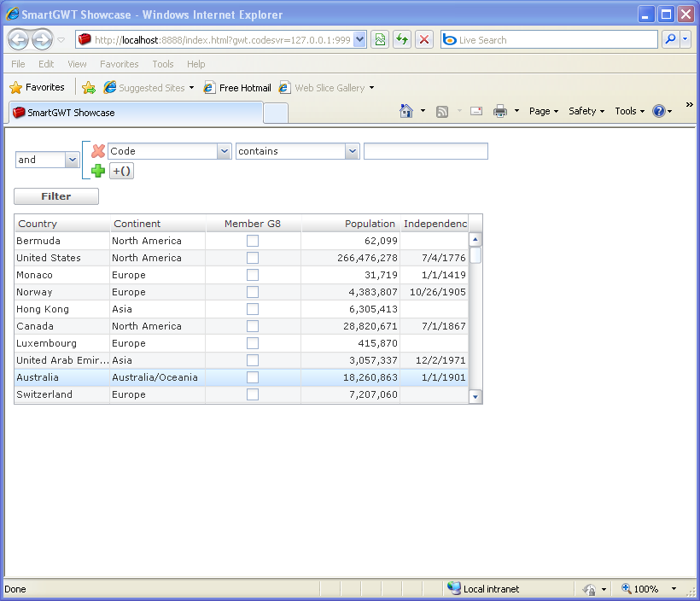Click the RSS feeds icon
Viewport: 700px width, 601px height.
coord(442,111)
